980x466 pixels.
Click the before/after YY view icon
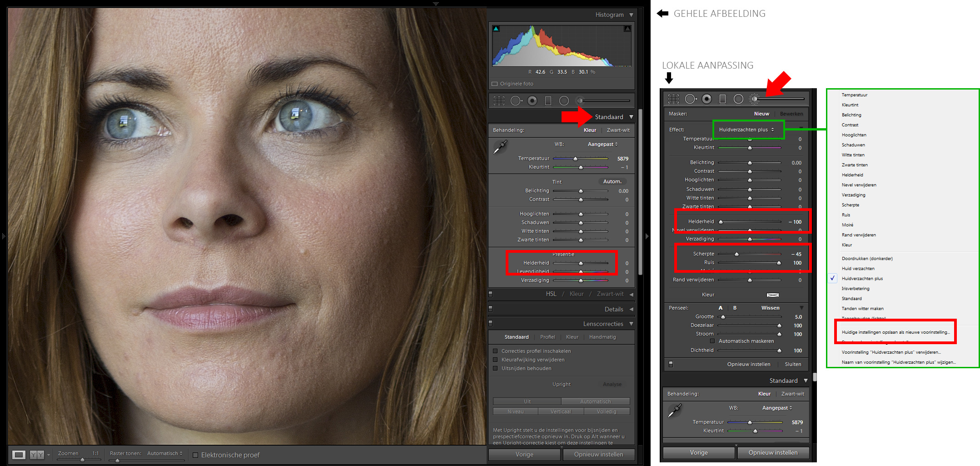click(x=37, y=455)
